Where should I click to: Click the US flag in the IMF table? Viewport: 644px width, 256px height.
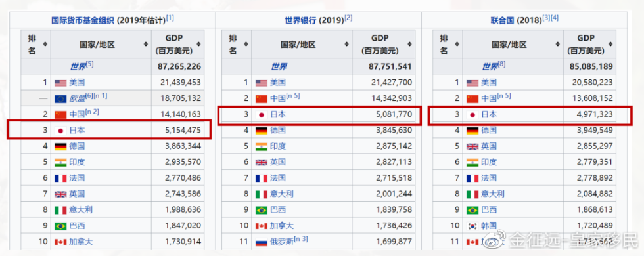(60, 83)
